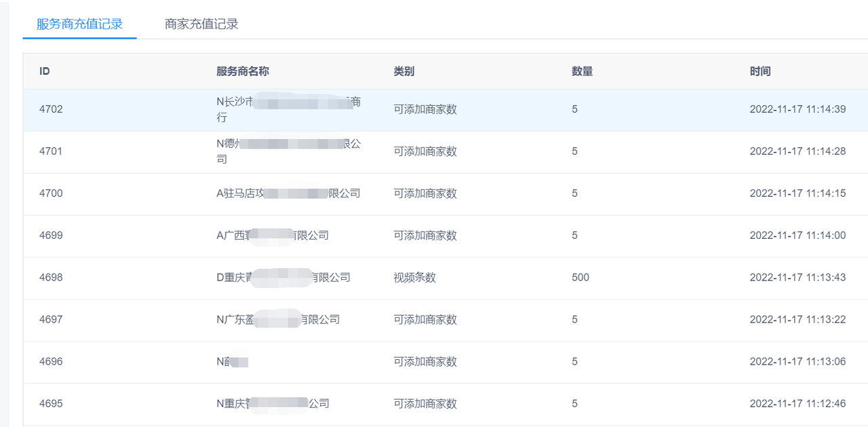Click the ID 4699 cell
Screen dimensions: 868x427
coord(51,236)
